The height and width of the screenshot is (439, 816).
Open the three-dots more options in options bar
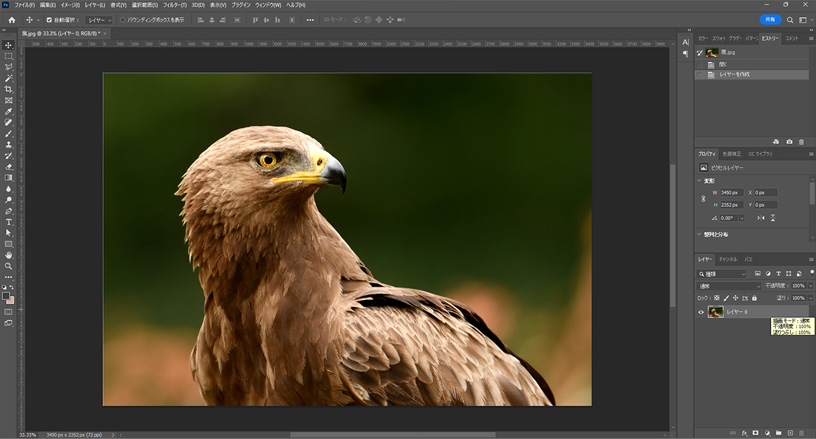310,20
